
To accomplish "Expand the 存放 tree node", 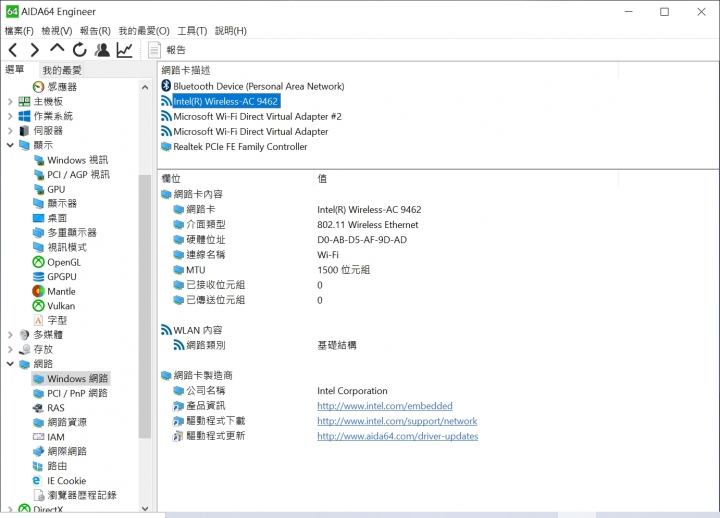I will tap(10, 349).
